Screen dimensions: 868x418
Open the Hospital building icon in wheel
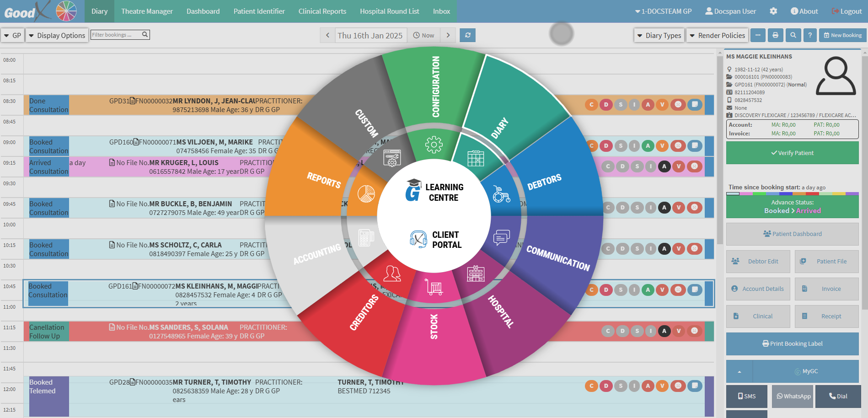point(476,273)
